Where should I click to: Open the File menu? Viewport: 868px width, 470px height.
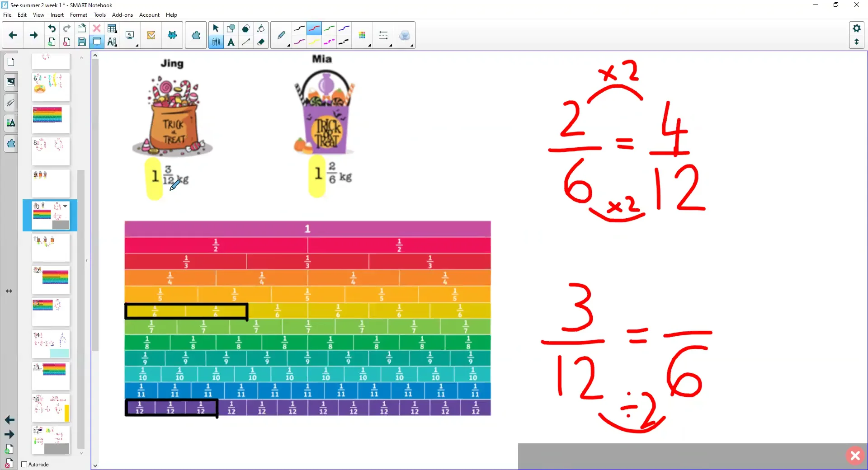tap(7, 15)
